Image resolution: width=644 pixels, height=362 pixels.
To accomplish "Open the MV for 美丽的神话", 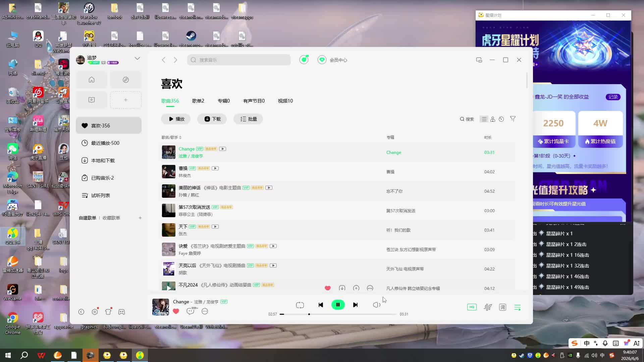I will [x=269, y=188].
